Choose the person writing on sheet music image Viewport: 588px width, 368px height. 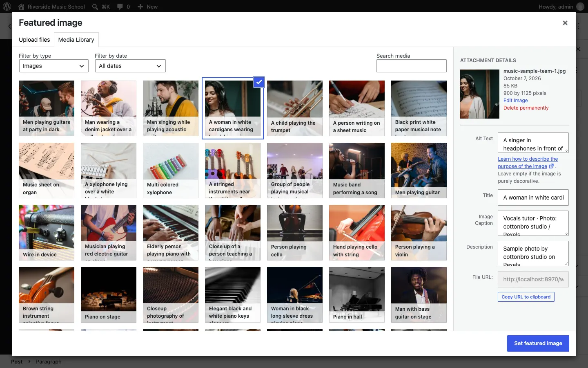357,108
